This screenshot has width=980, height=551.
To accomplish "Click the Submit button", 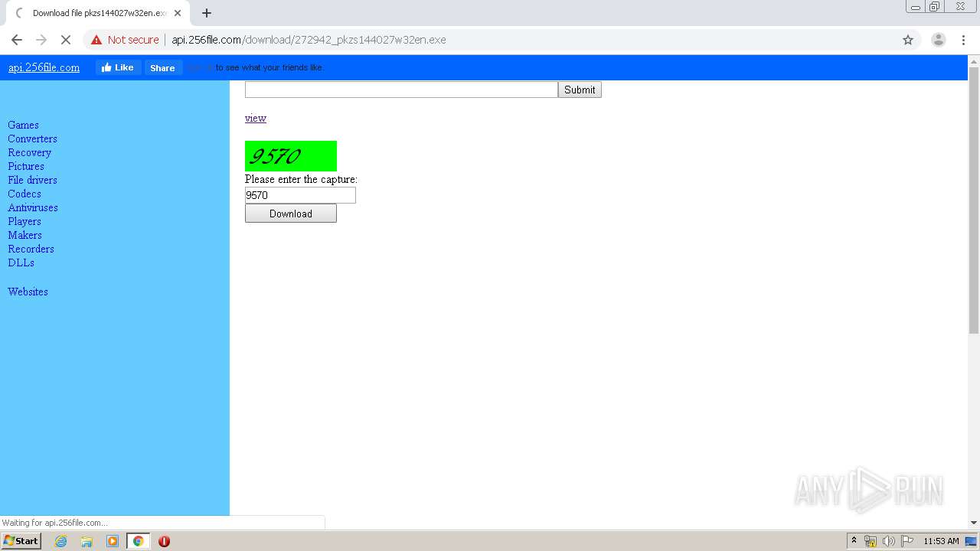I will click(x=580, y=90).
